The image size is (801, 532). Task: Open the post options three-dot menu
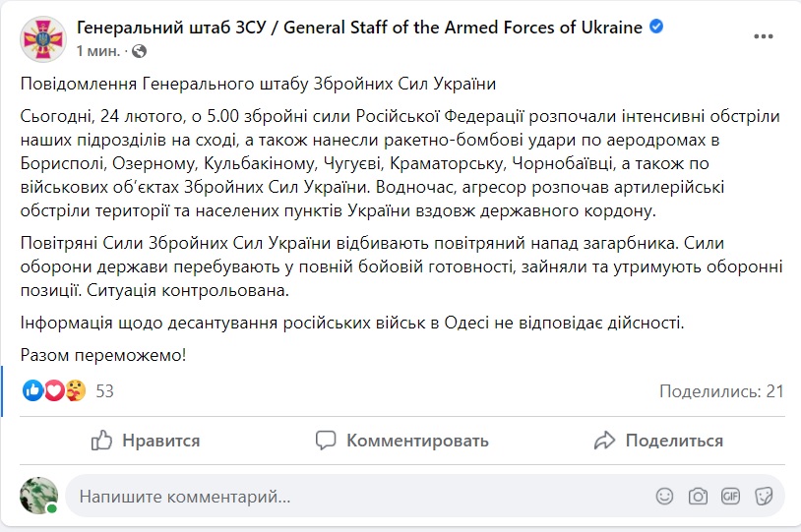click(x=765, y=36)
